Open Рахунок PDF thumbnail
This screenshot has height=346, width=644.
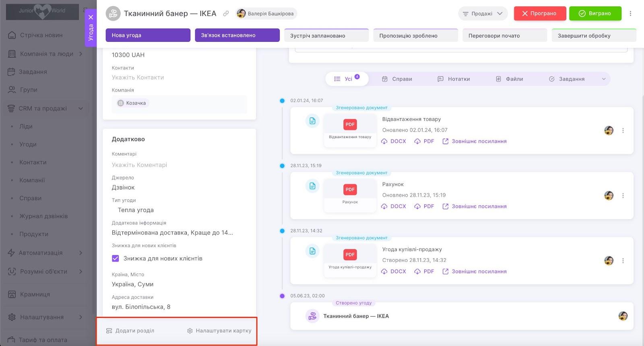[350, 195]
